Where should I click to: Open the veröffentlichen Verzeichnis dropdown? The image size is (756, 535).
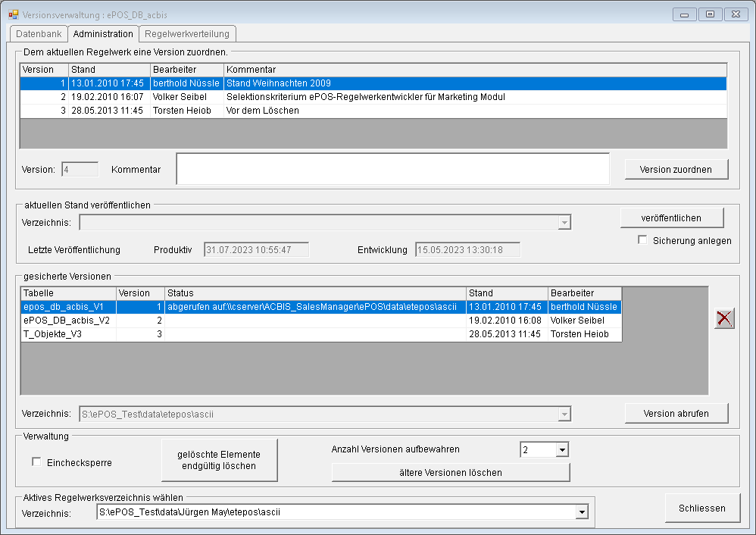(x=564, y=222)
